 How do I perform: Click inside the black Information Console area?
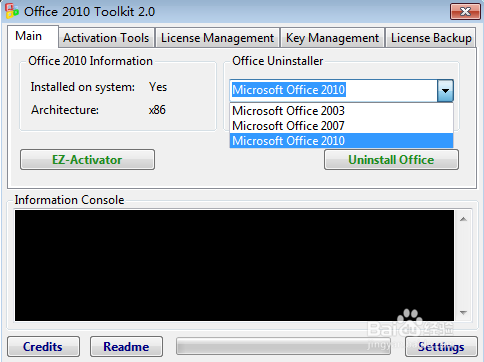pos(234,265)
